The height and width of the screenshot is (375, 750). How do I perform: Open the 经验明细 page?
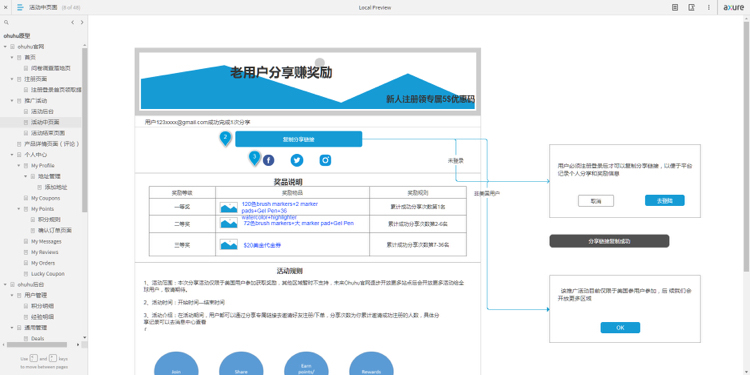coord(41,317)
